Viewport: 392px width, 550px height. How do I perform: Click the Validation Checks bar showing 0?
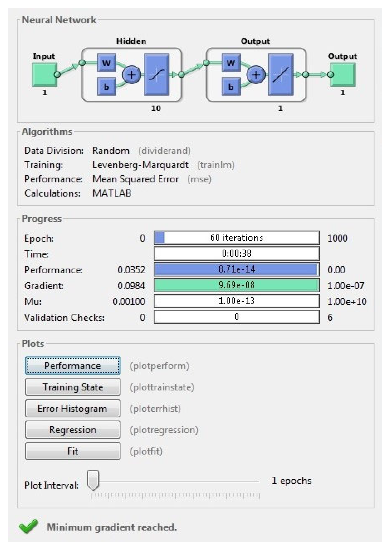point(237,317)
